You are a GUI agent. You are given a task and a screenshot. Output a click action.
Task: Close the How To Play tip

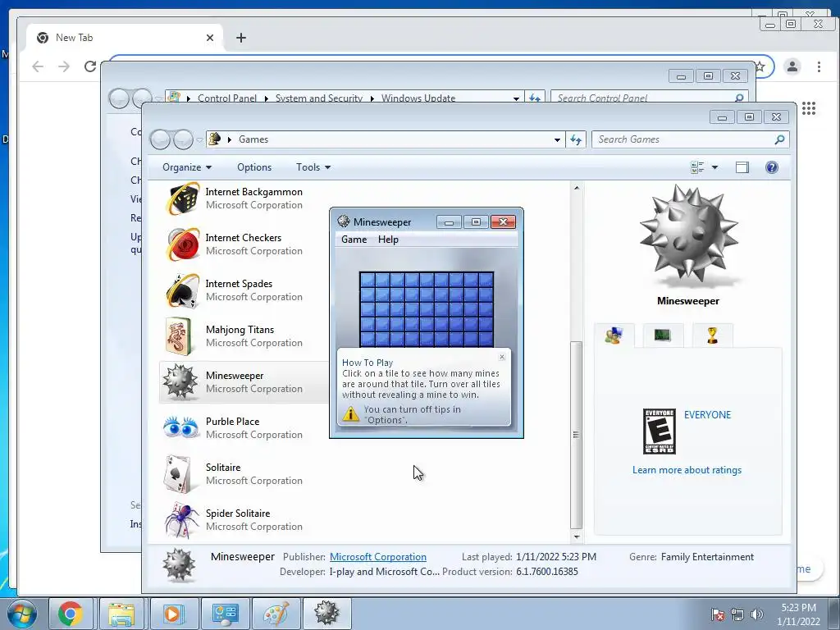[x=502, y=357]
